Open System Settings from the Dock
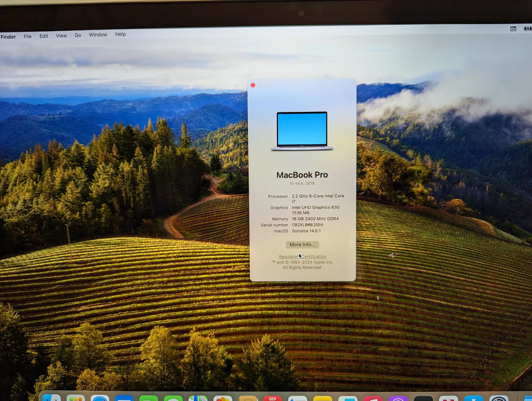The height and width of the screenshot is (401, 532). (499, 398)
